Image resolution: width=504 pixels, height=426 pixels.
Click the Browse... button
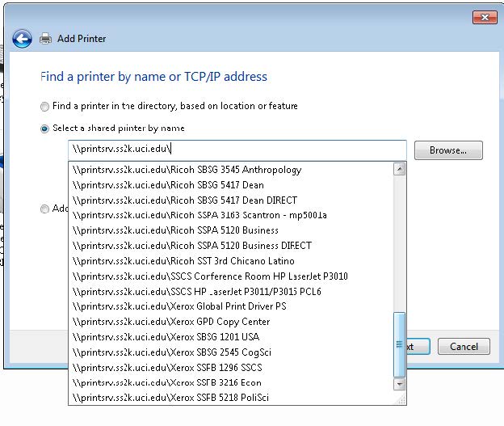pyautogui.click(x=447, y=150)
